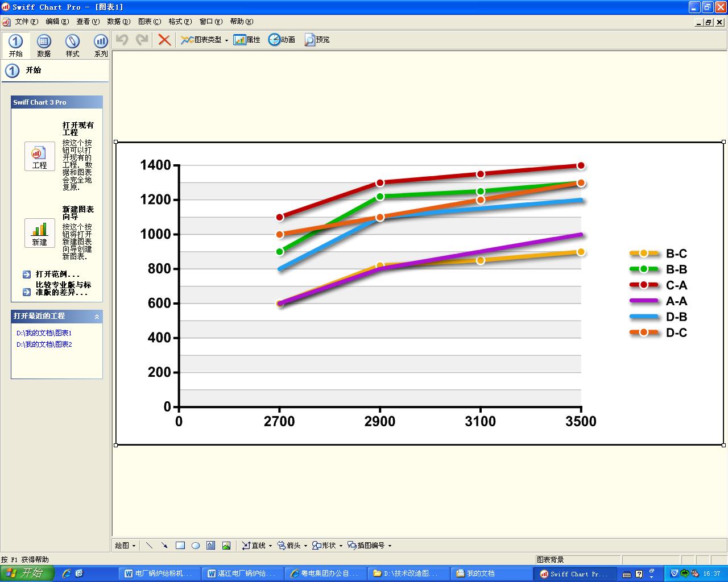
Task: Open recent project D:\我的文档\图表2
Action: coord(44,344)
